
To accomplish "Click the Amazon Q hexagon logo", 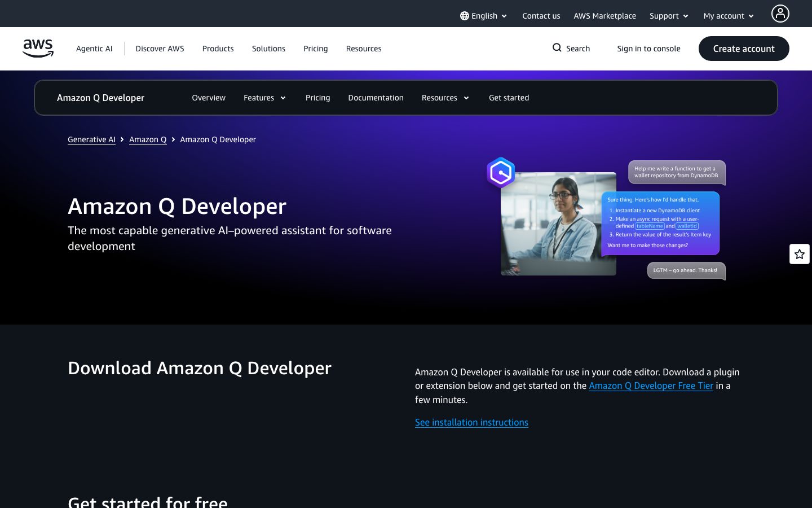I will [501, 173].
